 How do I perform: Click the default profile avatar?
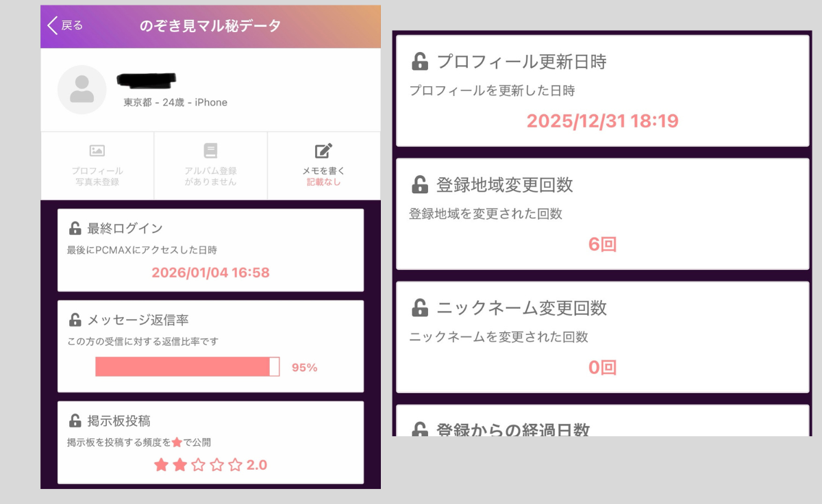pos(82,90)
